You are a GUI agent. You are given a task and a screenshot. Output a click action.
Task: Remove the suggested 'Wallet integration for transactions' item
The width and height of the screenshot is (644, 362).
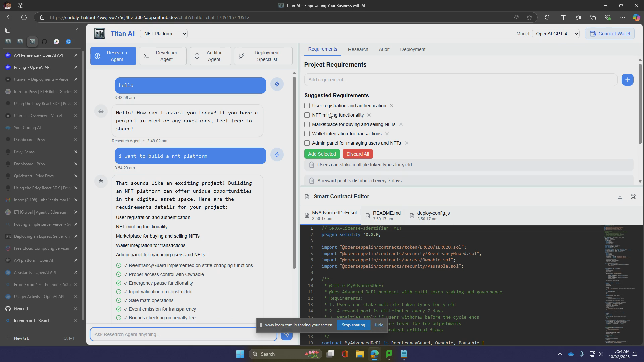click(387, 134)
